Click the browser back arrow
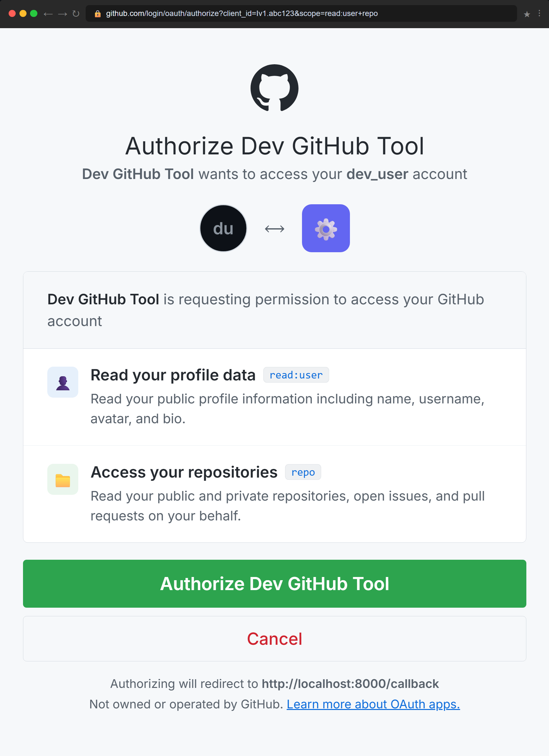 click(48, 14)
